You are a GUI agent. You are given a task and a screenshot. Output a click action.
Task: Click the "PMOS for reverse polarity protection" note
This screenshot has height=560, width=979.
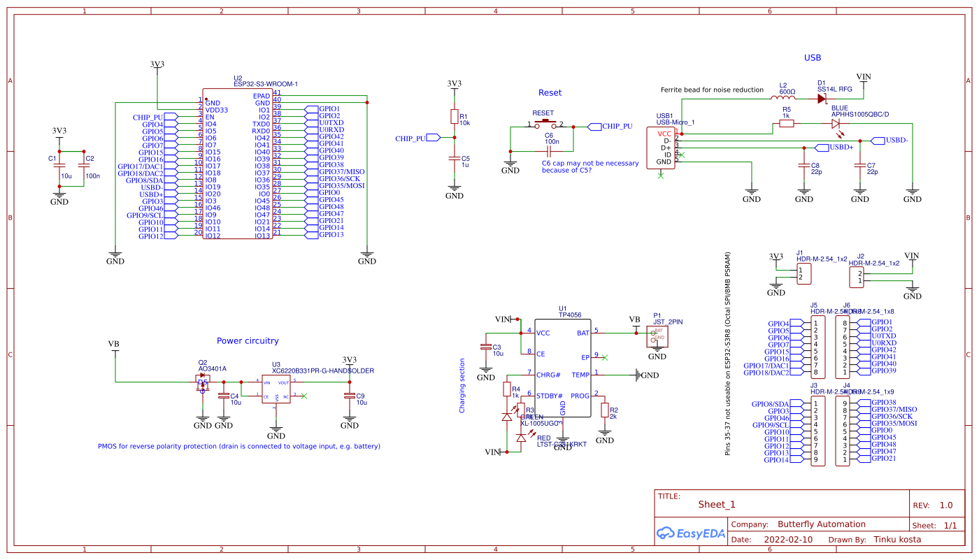click(239, 446)
